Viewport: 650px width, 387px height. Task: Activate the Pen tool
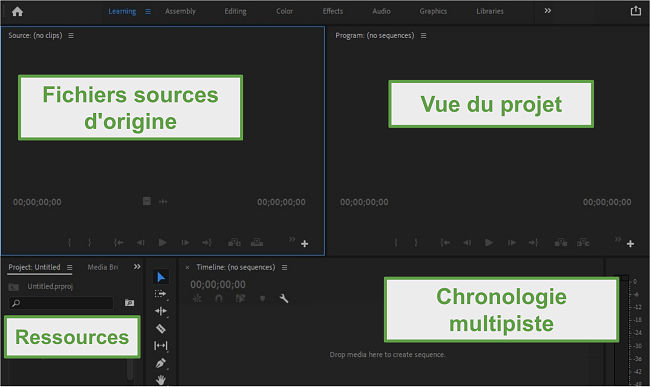click(161, 363)
